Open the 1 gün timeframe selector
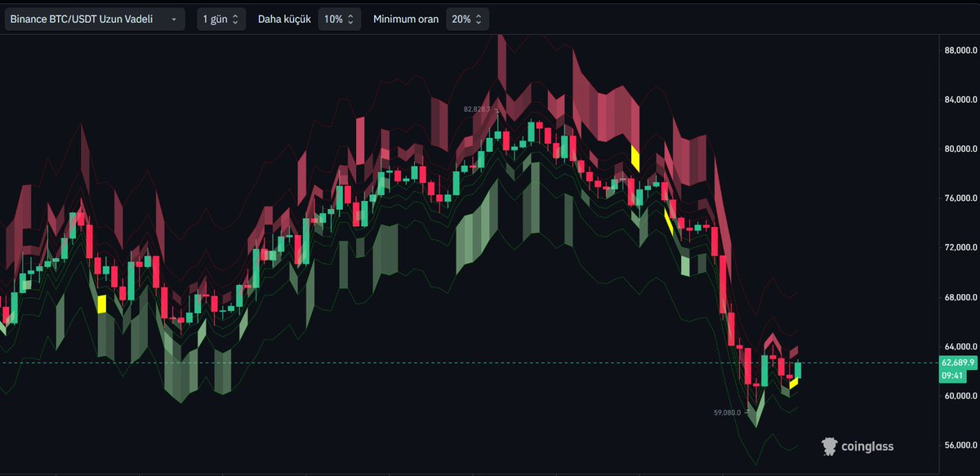 click(x=221, y=19)
